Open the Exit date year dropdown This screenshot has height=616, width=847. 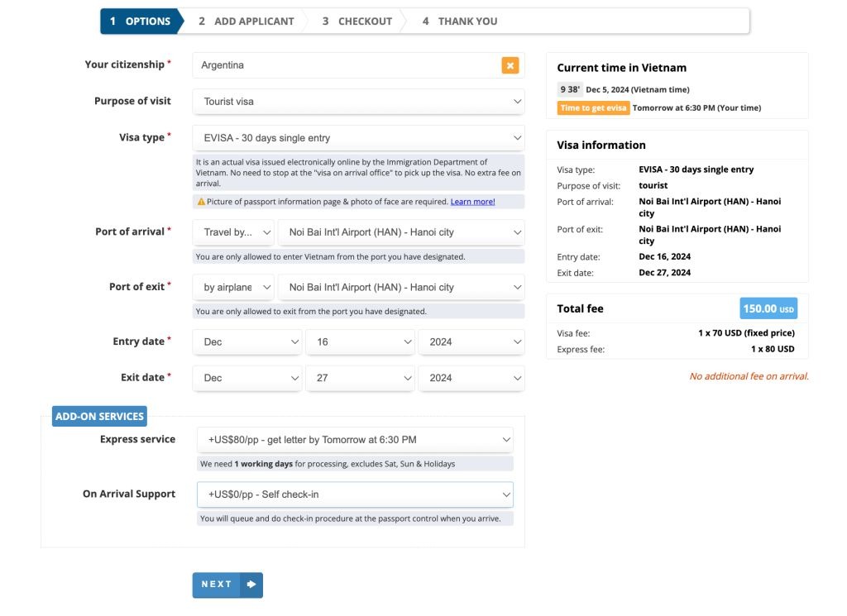[471, 378]
